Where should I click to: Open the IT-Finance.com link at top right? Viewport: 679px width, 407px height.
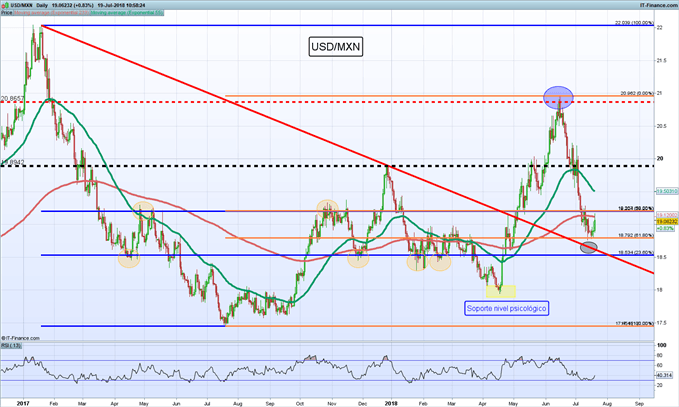659,5
